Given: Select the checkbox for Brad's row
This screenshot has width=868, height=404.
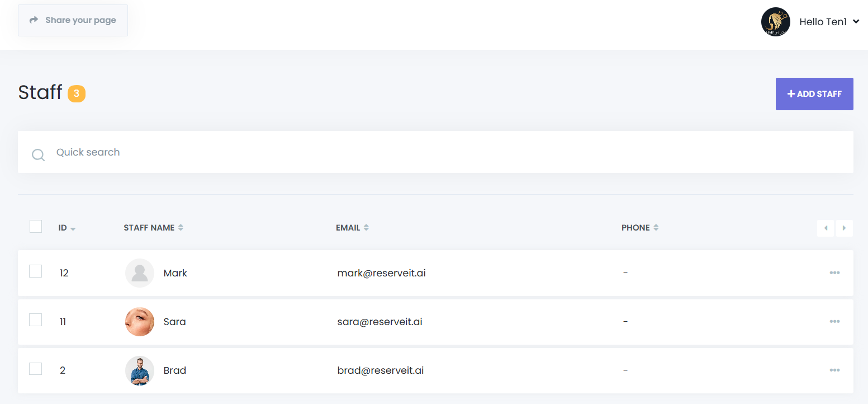Looking at the screenshot, I should point(36,369).
